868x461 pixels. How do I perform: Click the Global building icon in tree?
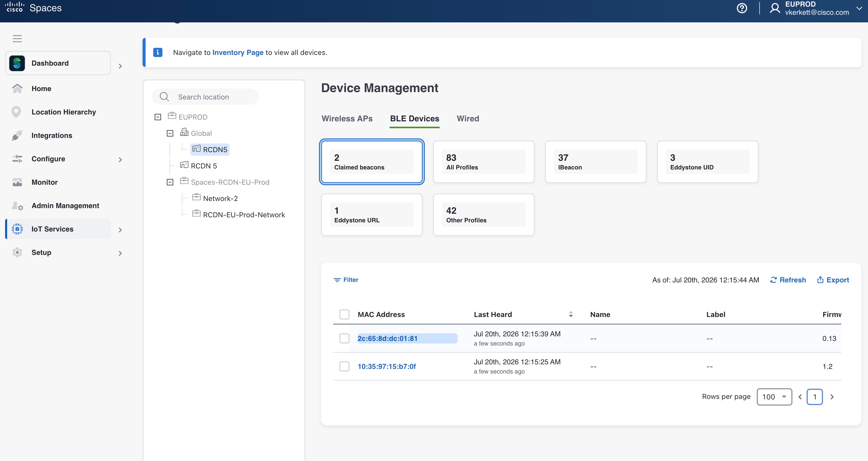(x=184, y=132)
